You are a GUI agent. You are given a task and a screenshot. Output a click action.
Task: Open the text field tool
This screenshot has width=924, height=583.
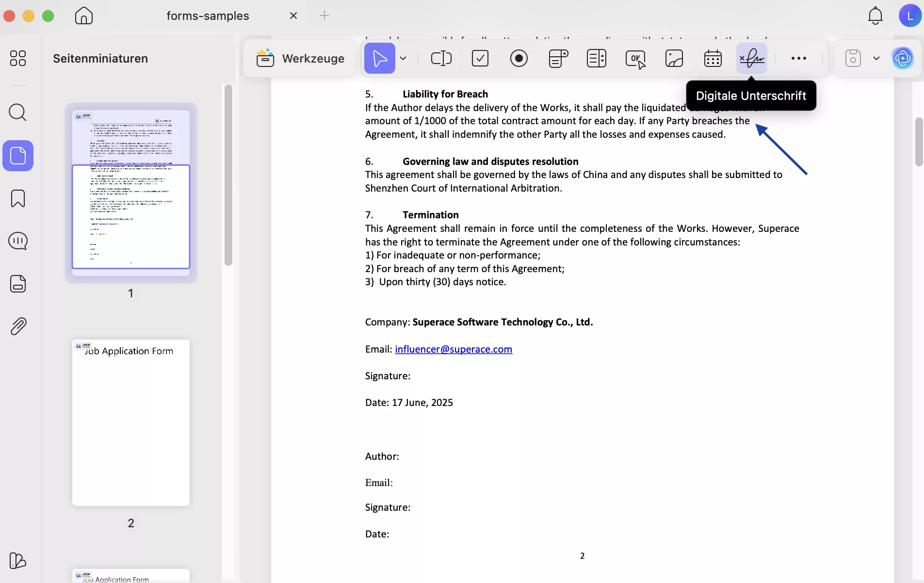441,58
